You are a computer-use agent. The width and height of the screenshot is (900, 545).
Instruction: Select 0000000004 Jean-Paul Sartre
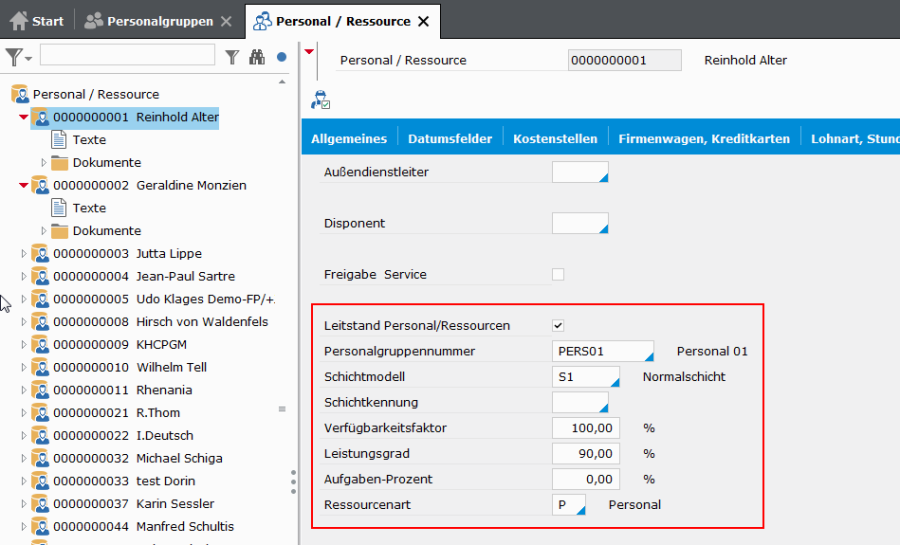[144, 276]
